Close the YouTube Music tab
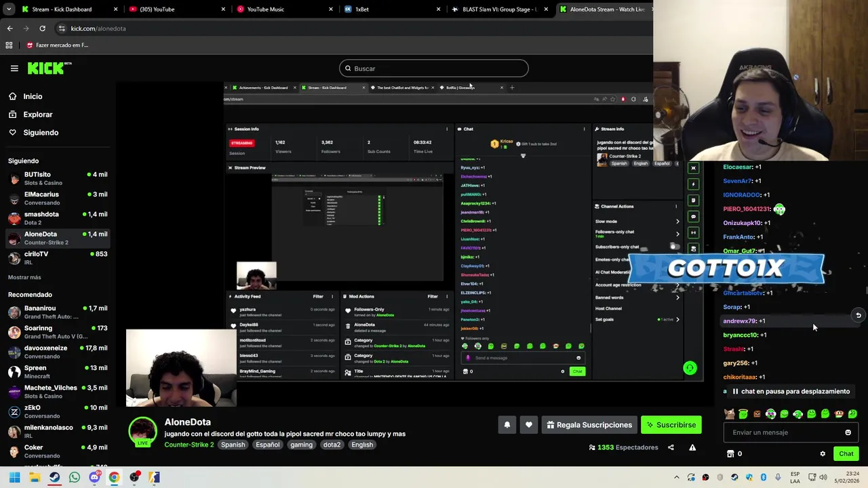This screenshot has height=488, width=868. tap(331, 9)
